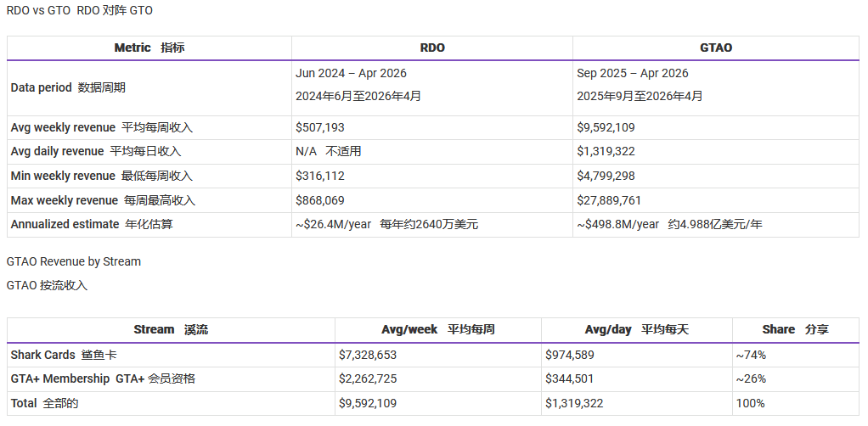Image resolution: width=868 pixels, height=426 pixels.
Task: Select RDO avg weekly revenue $507,193
Action: tap(320, 127)
